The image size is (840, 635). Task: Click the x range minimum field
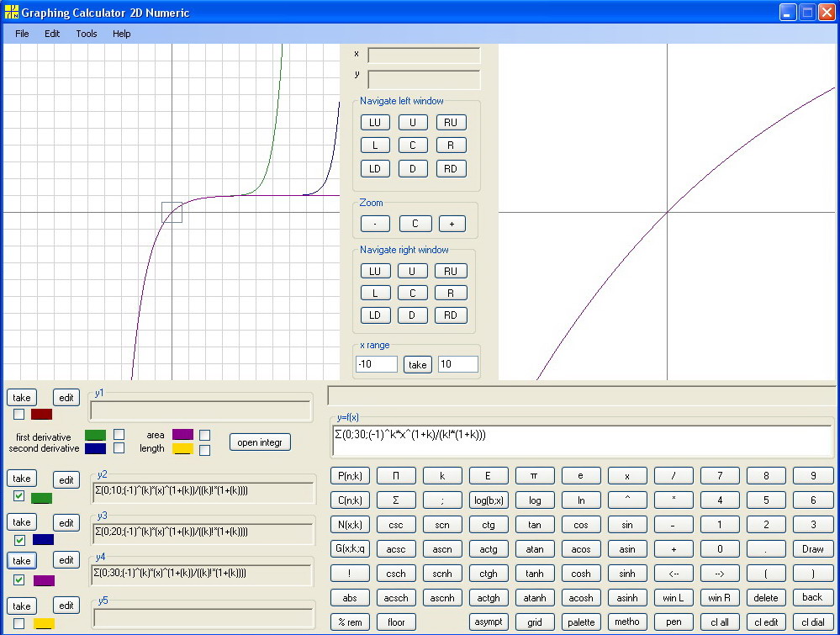[x=376, y=364]
